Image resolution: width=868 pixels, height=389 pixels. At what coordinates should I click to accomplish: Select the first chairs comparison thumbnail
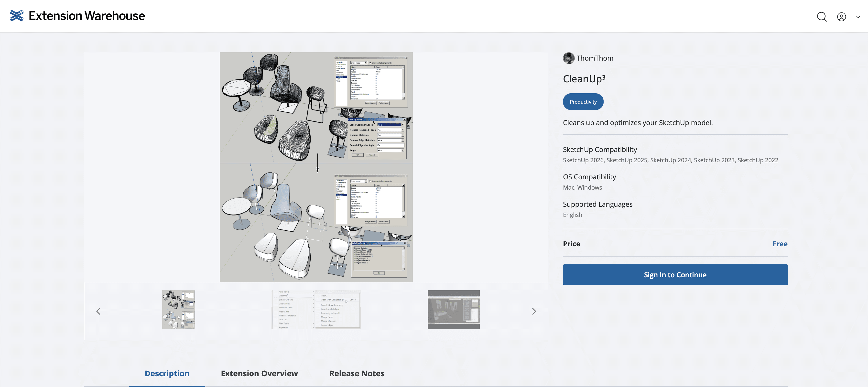coord(179,310)
